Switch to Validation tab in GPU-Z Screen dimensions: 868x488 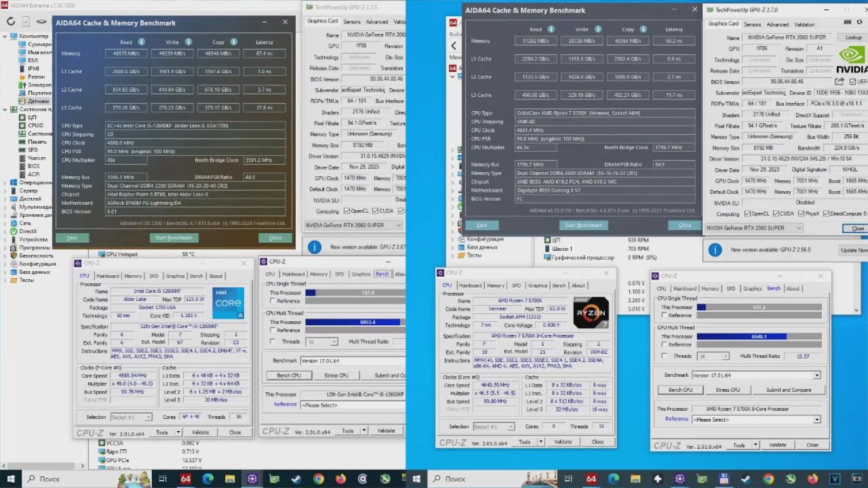point(804,24)
